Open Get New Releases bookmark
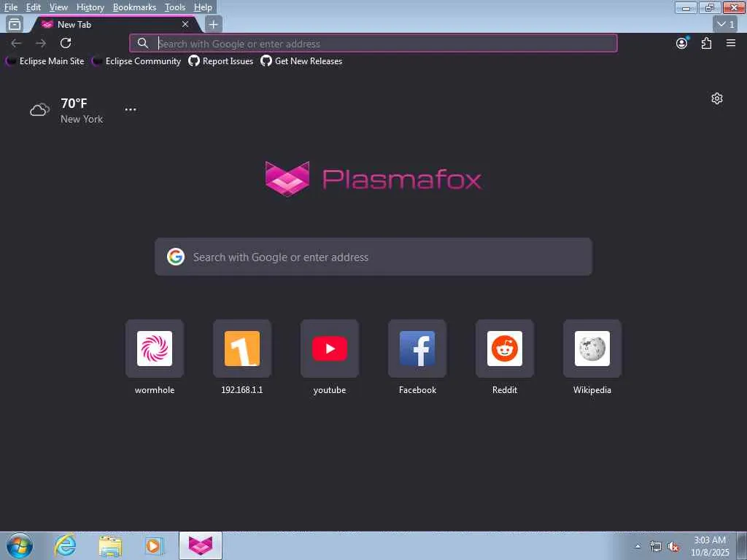Screen dimensions: 747x560 [x=301, y=61]
